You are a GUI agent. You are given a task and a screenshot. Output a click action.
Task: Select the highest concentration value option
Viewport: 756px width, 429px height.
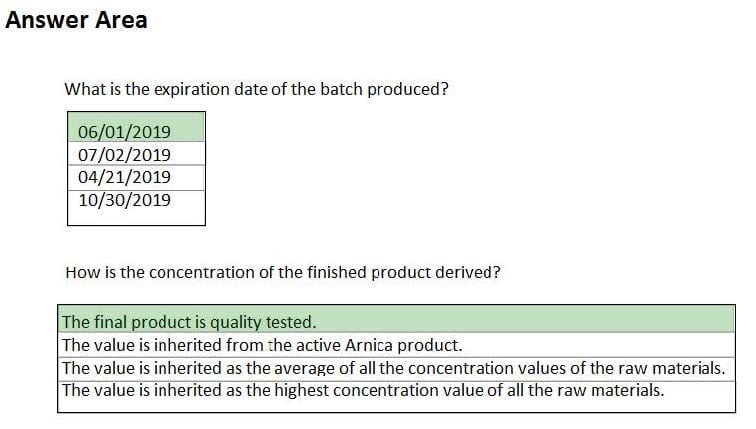point(396,390)
